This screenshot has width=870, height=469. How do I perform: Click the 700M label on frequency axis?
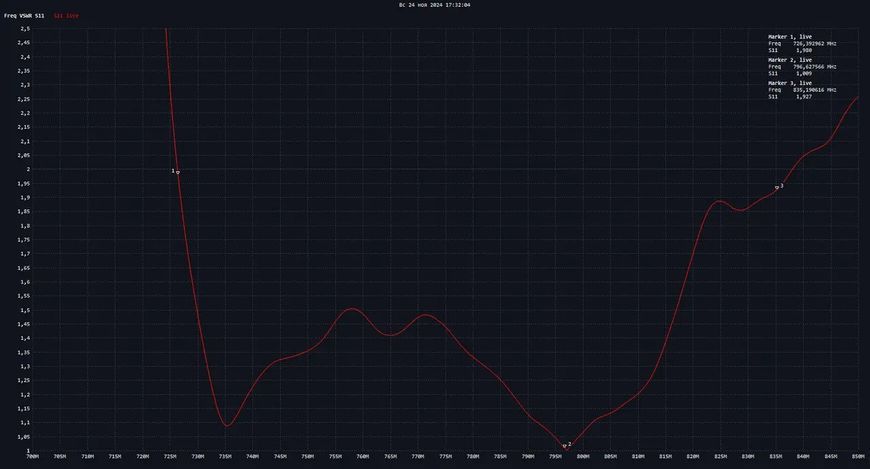point(33,457)
